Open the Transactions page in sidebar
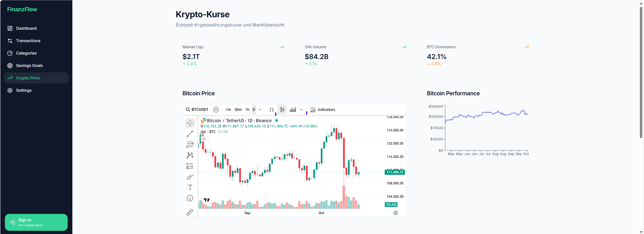Image resolution: width=644 pixels, height=234 pixels. pos(28,41)
